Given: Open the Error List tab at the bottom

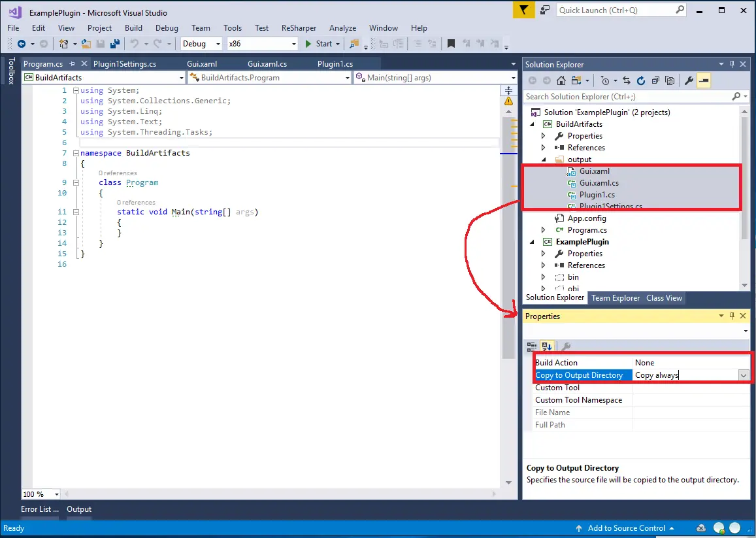Looking at the screenshot, I should pyautogui.click(x=40, y=509).
